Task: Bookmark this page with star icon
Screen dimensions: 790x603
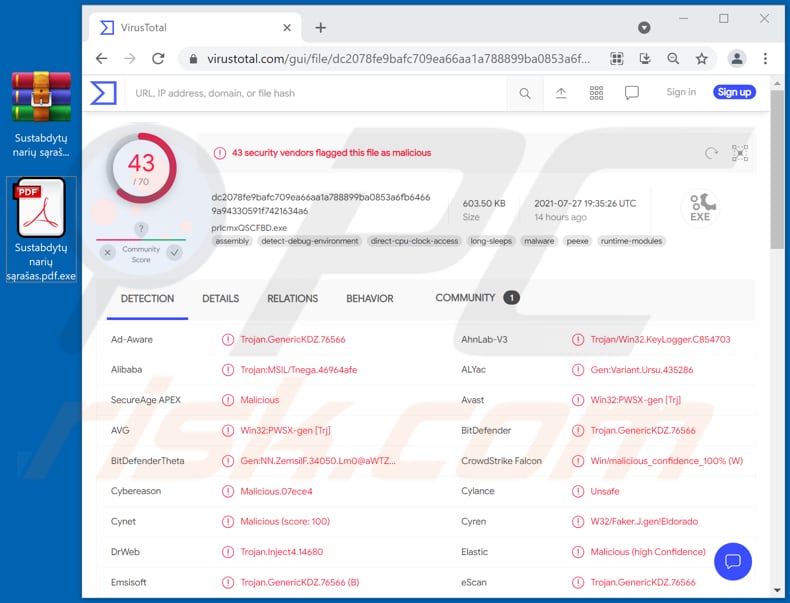Action: coord(701,59)
